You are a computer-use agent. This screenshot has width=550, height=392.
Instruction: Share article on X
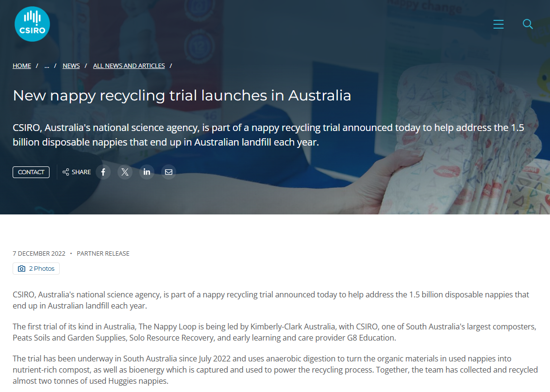coord(125,172)
